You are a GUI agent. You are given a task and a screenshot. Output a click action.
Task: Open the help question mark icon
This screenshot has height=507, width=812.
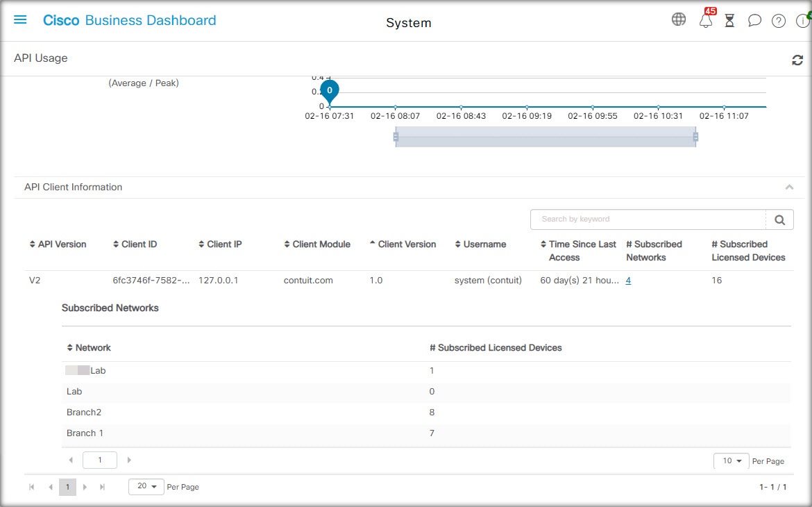(778, 21)
